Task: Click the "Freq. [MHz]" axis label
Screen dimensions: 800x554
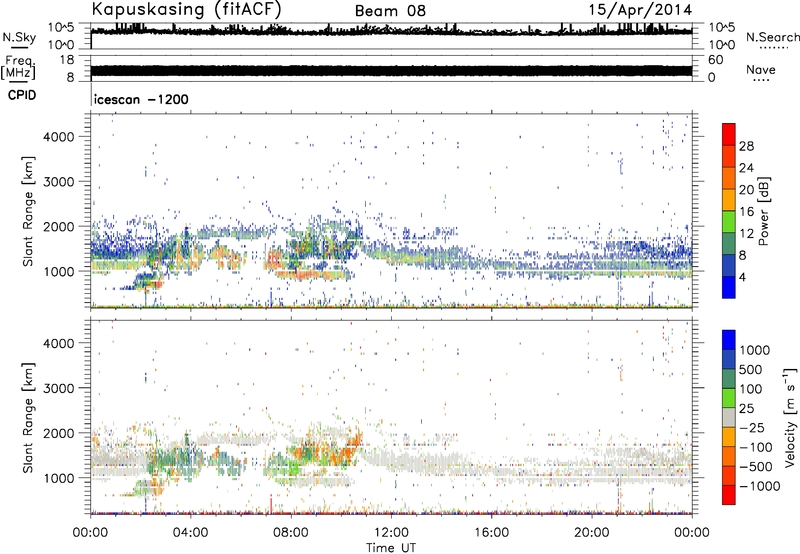Action: (18, 68)
